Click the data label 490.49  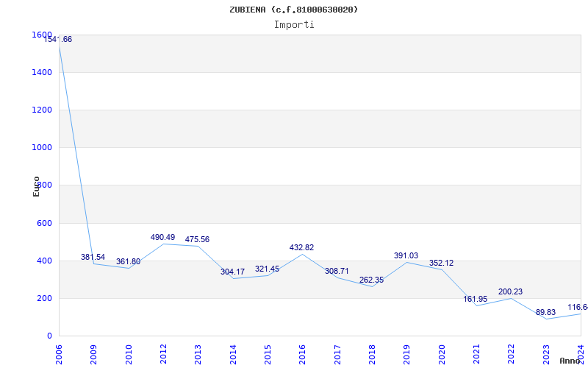click(162, 237)
